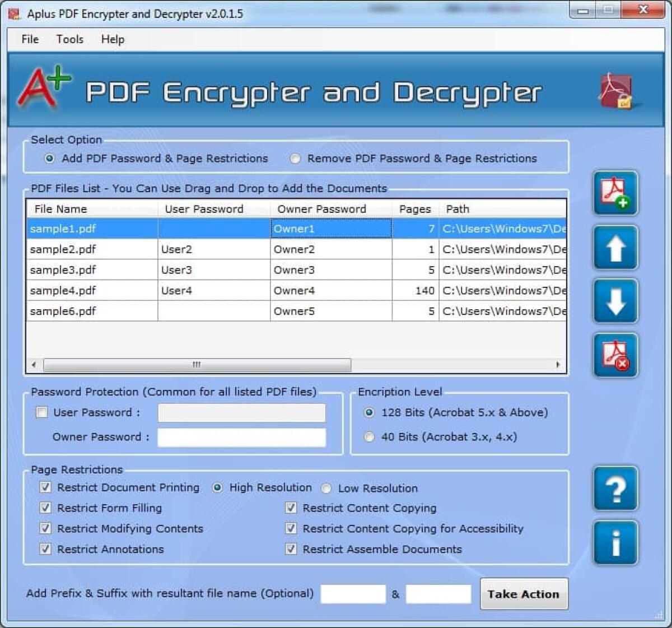
Task: Click the Add PDF files icon
Action: pyautogui.click(x=615, y=193)
